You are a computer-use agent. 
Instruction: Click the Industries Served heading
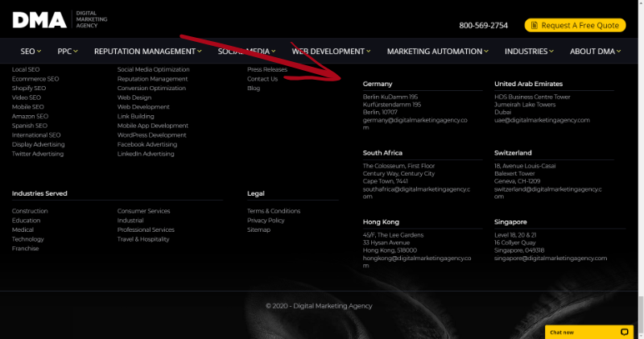(x=39, y=193)
